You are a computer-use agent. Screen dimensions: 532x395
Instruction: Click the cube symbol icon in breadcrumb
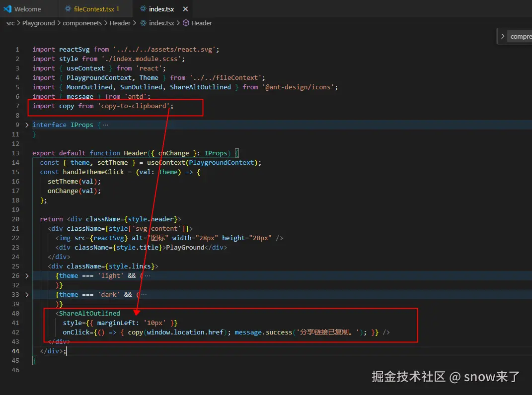186,23
